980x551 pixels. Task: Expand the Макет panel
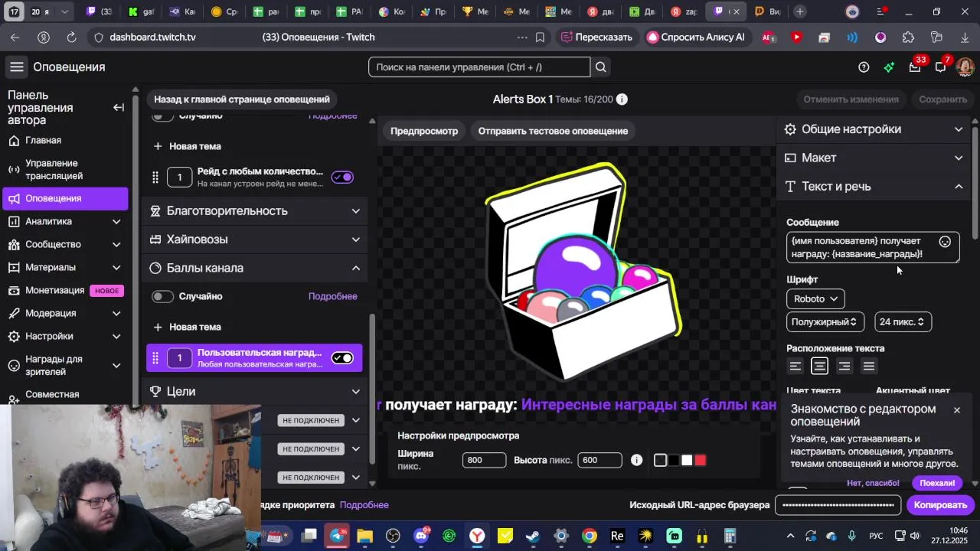[x=874, y=158]
